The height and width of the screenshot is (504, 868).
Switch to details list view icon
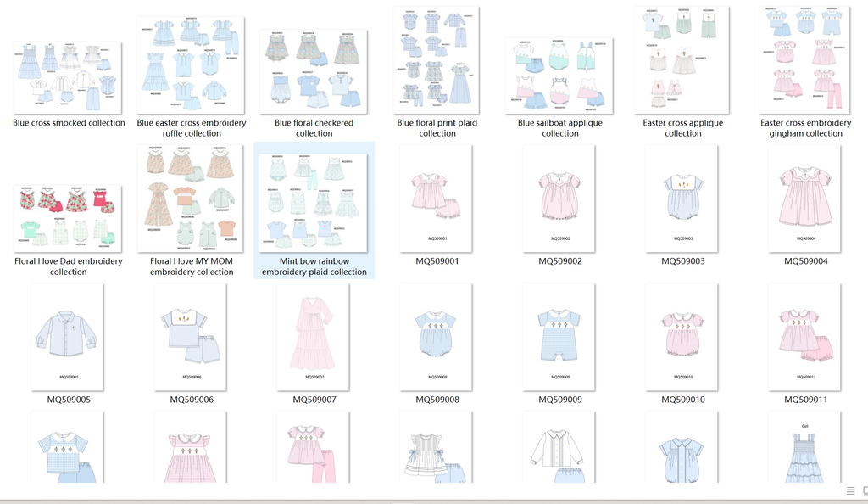tap(850, 490)
